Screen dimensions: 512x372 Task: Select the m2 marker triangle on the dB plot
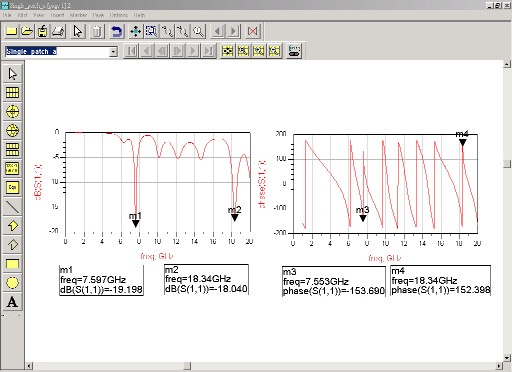coord(234,218)
